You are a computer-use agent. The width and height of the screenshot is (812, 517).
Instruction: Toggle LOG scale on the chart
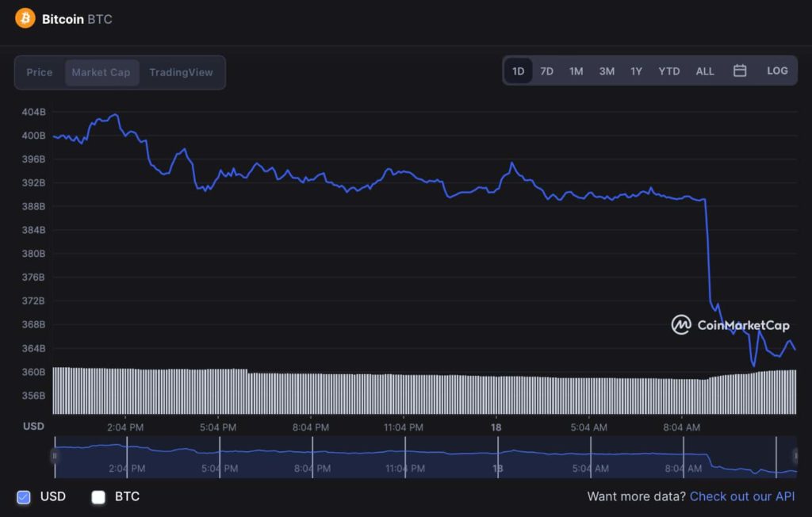(777, 71)
